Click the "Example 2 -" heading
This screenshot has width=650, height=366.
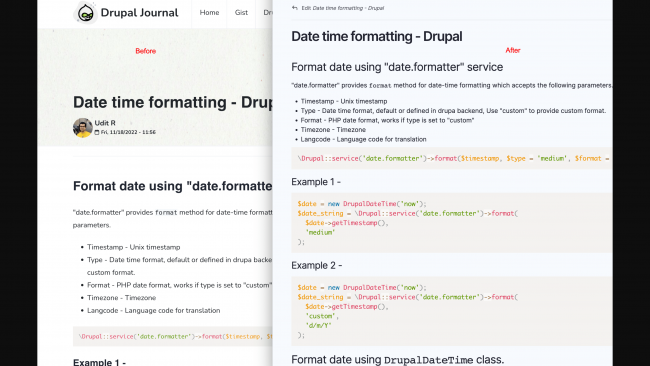317,265
